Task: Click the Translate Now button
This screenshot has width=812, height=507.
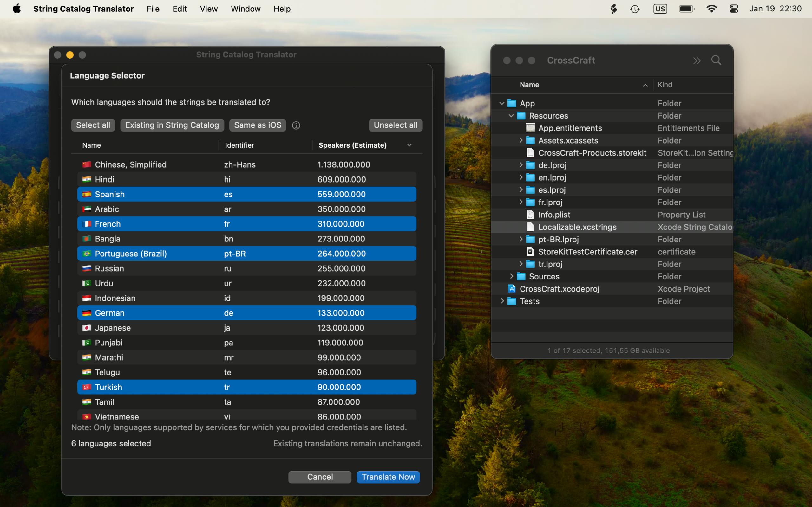Action: point(388,477)
